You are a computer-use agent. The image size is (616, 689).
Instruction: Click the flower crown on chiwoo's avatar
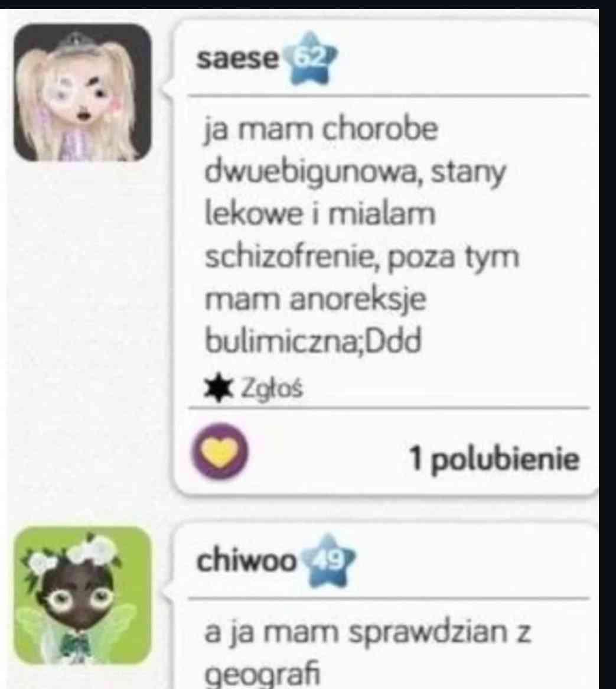(73, 554)
